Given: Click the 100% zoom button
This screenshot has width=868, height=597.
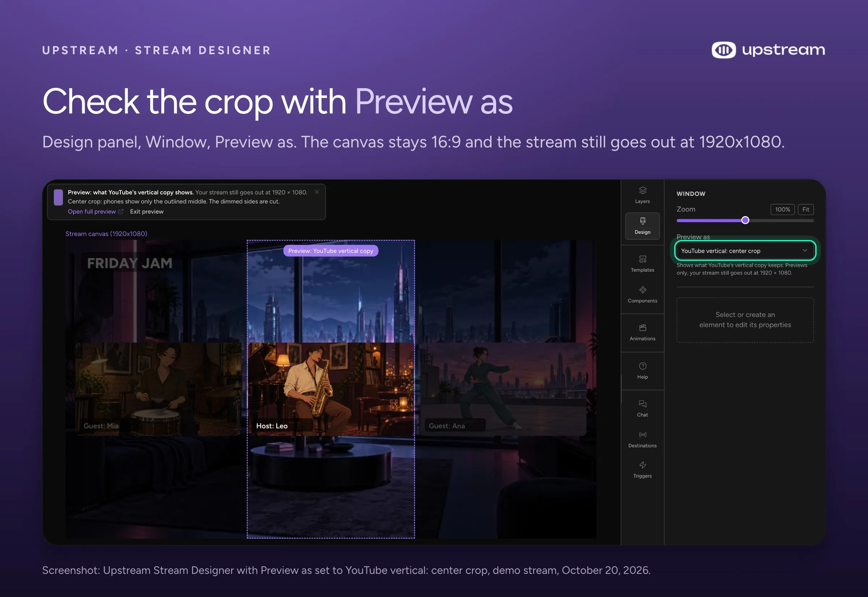Looking at the screenshot, I should point(782,210).
